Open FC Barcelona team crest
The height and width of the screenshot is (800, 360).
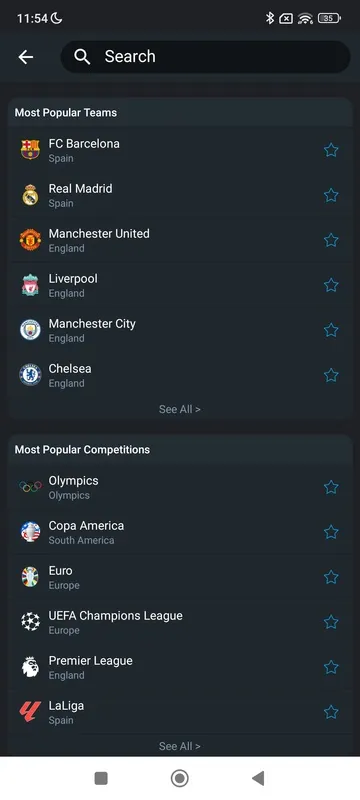tap(30, 150)
